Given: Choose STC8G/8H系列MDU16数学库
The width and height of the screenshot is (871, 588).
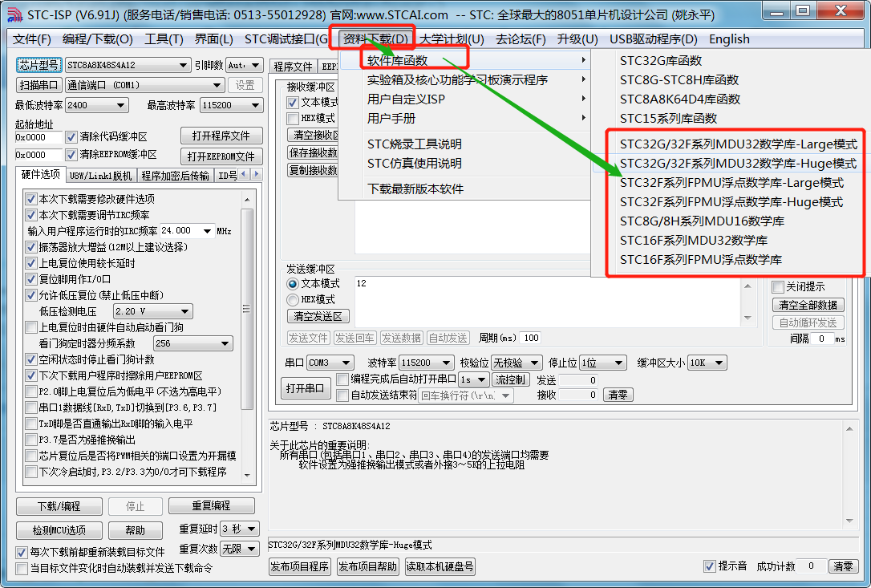Looking at the screenshot, I should pyautogui.click(x=702, y=221).
